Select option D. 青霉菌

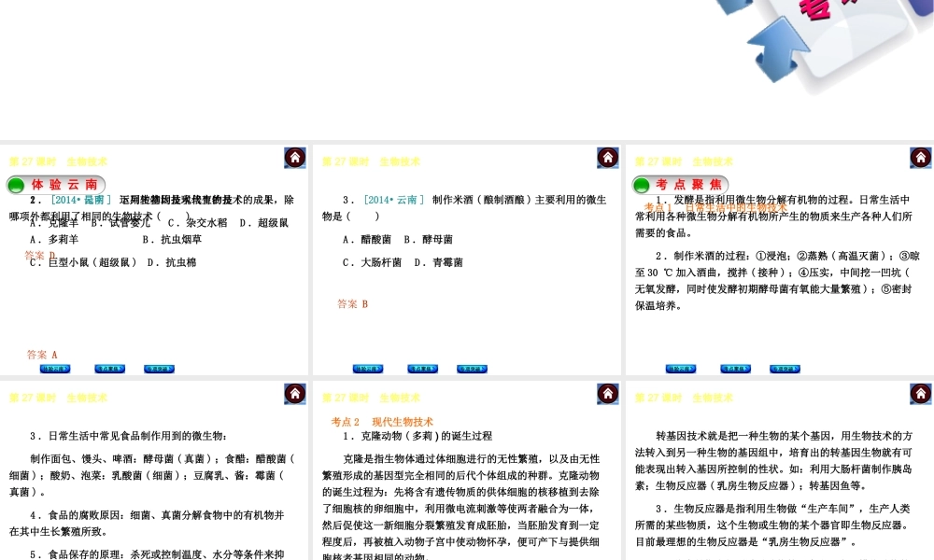pyautogui.click(x=438, y=262)
